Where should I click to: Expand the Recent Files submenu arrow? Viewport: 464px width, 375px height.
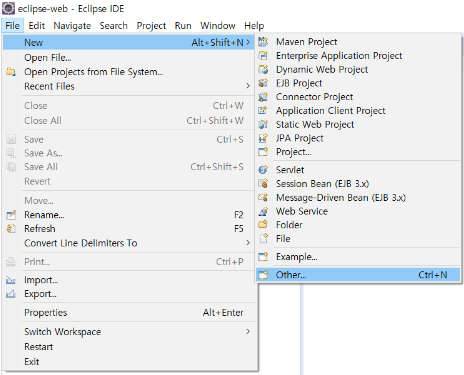point(248,86)
